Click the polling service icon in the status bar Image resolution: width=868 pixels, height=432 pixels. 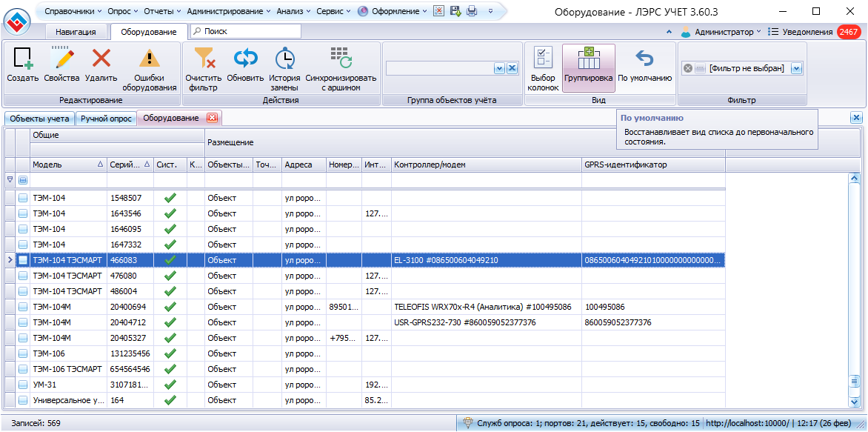468,423
